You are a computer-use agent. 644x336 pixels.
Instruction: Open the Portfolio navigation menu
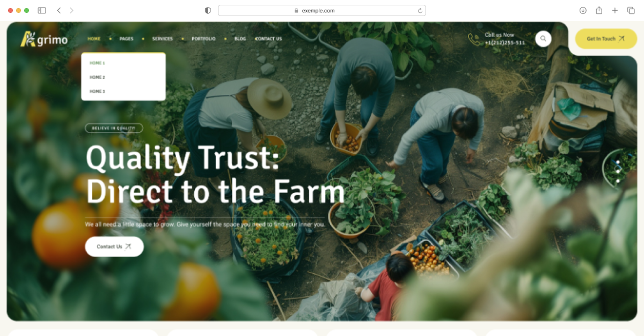[x=203, y=39]
